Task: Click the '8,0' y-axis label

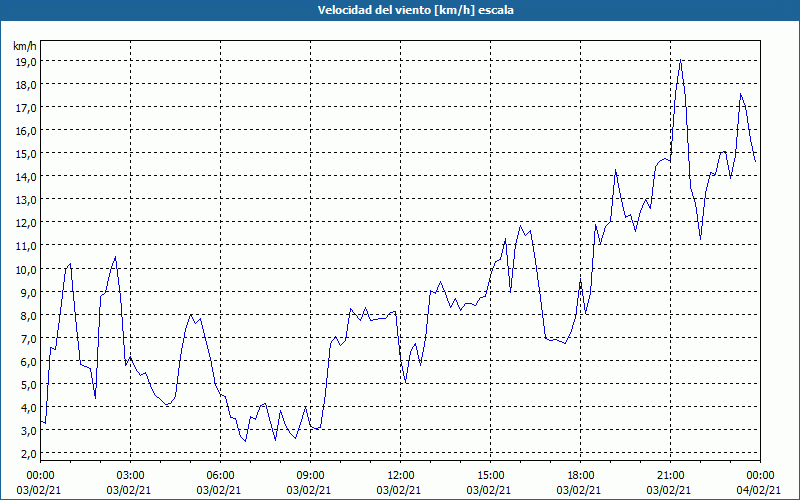Action: (x=29, y=315)
